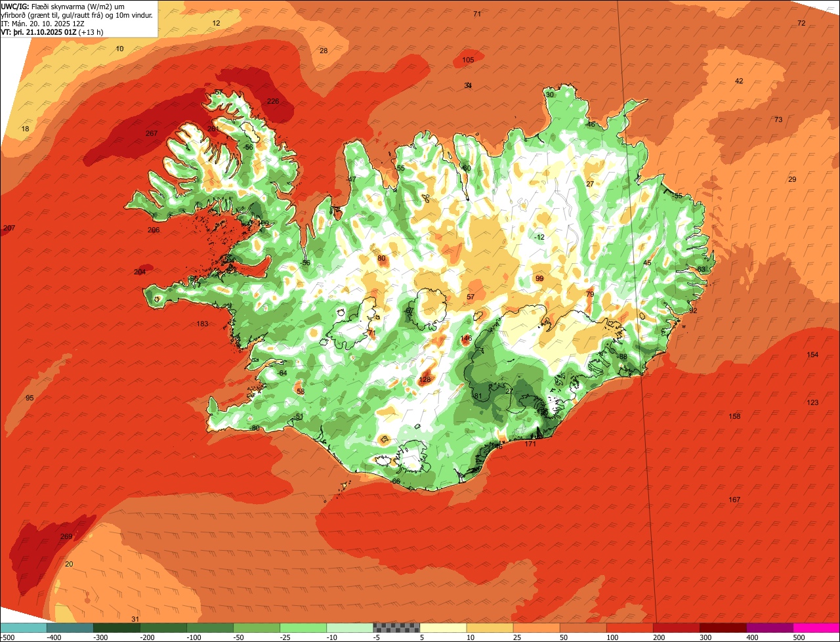840x642 pixels.
Task: Click the map value '66' near the south coast
Action: click(396, 481)
